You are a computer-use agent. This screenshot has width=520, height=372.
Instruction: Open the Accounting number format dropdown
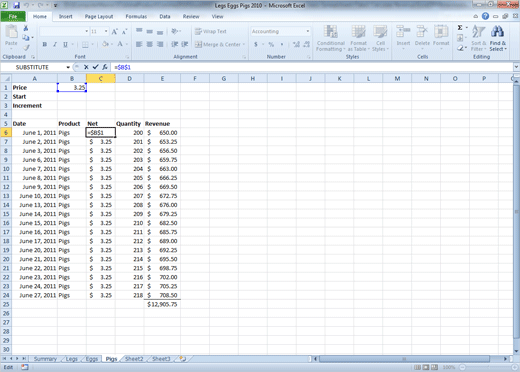pos(308,31)
